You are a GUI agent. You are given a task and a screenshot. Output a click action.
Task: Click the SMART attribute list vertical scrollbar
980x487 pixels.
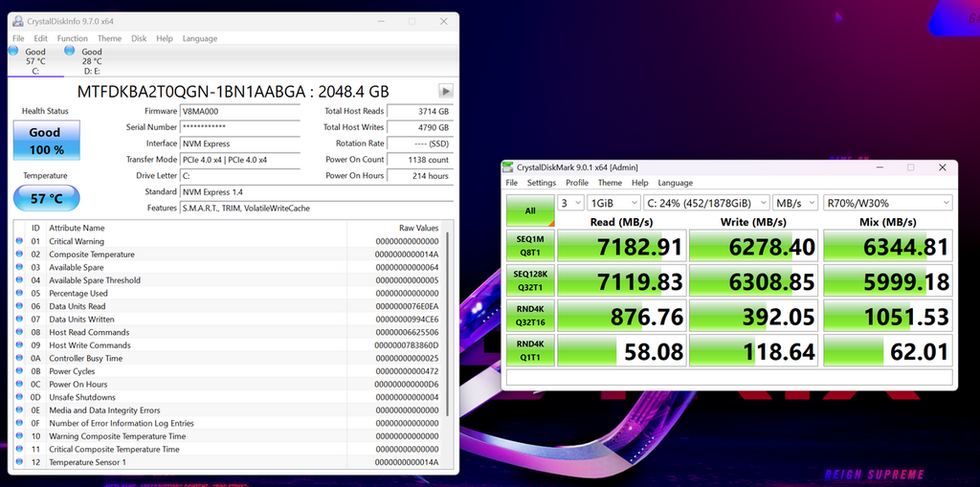[448, 325]
